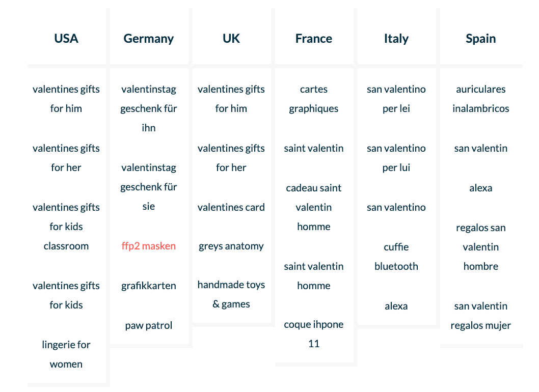Click "handmade toys & games" entry
Image resolution: width=539 pixels, height=392 pixels.
(231, 294)
